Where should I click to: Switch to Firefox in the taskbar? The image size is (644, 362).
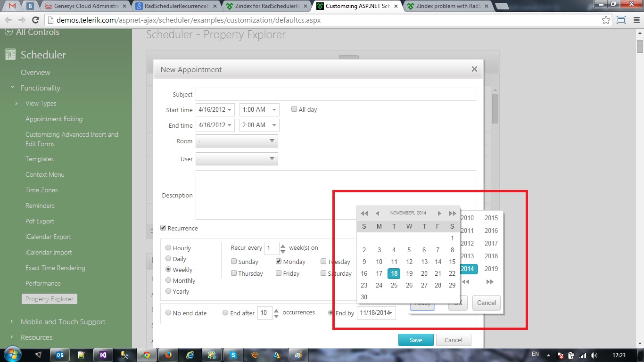pyautogui.click(x=168, y=355)
